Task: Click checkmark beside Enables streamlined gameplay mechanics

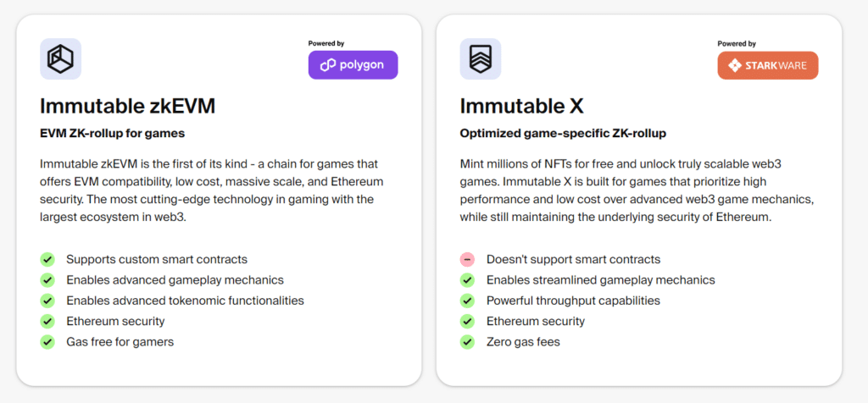Action: coord(467,279)
